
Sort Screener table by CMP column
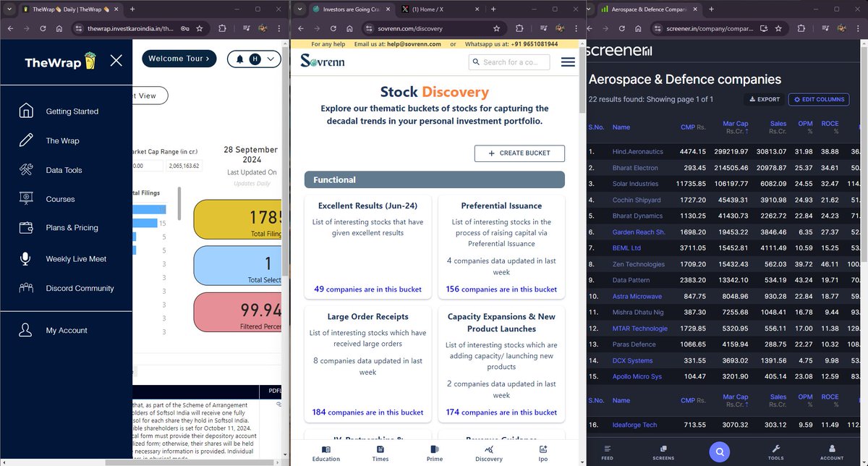click(x=693, y=127)
